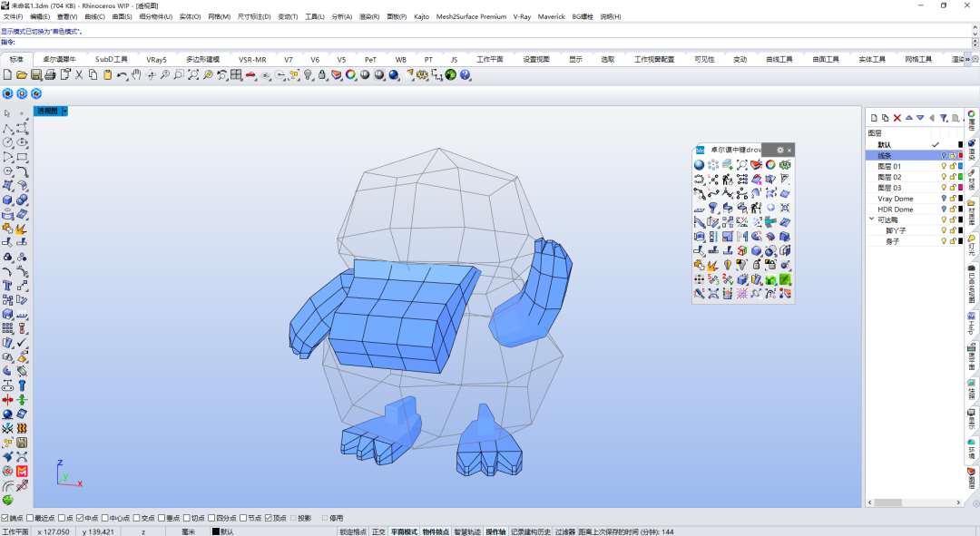The image size is (980, 536).
Task: Enable the 最近点 osnap checkbox
Action: point(29,518)
